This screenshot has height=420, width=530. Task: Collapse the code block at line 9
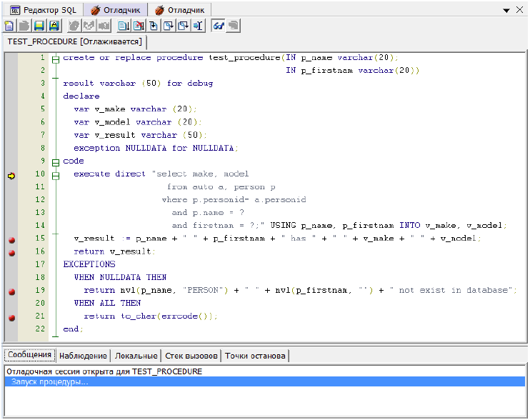(x=55, y=161)
